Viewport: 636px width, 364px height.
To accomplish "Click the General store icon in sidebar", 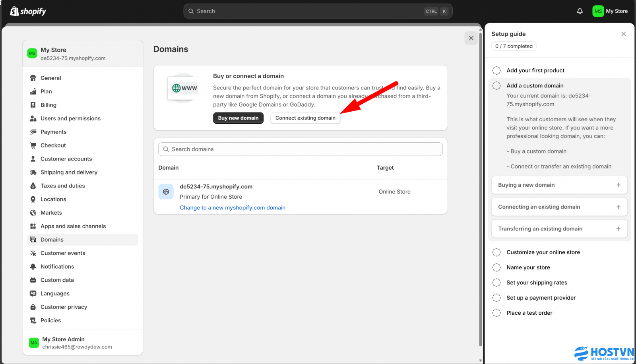I will 33,78.
